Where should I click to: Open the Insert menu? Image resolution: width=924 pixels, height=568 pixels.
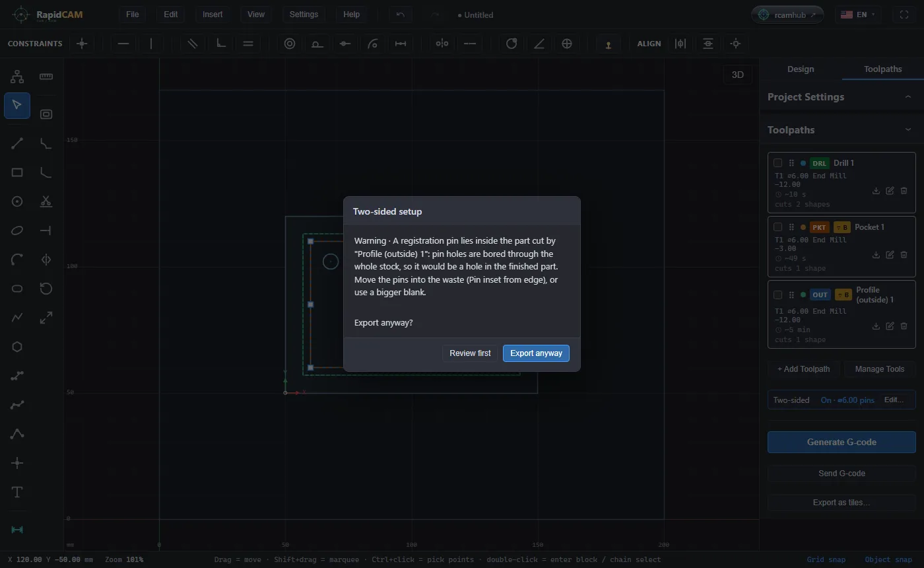[x=213, y=15]
